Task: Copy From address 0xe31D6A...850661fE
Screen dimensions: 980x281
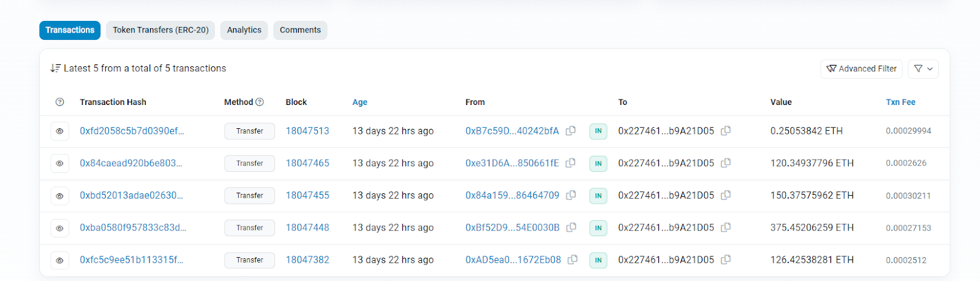Action: coord(571,163)
